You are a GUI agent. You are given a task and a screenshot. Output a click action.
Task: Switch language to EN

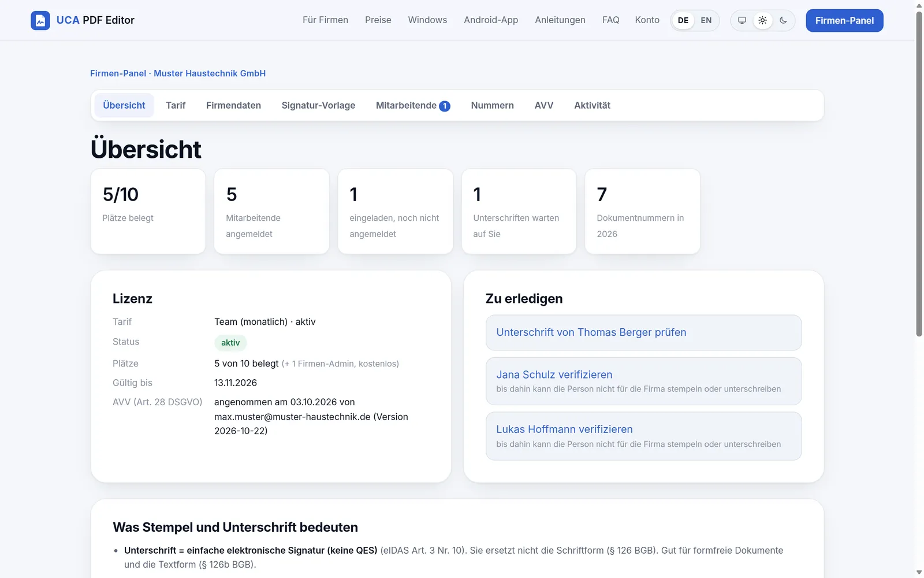point(706,20)
